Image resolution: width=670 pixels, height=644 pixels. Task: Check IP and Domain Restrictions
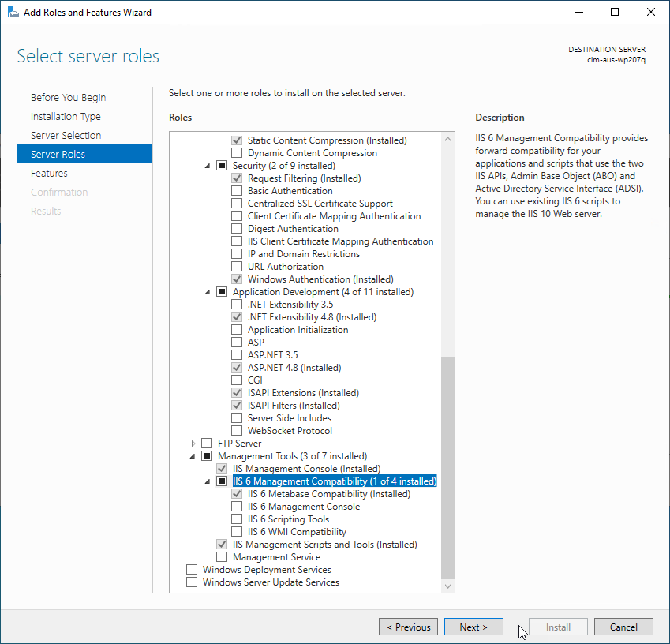tap(237, 254)
